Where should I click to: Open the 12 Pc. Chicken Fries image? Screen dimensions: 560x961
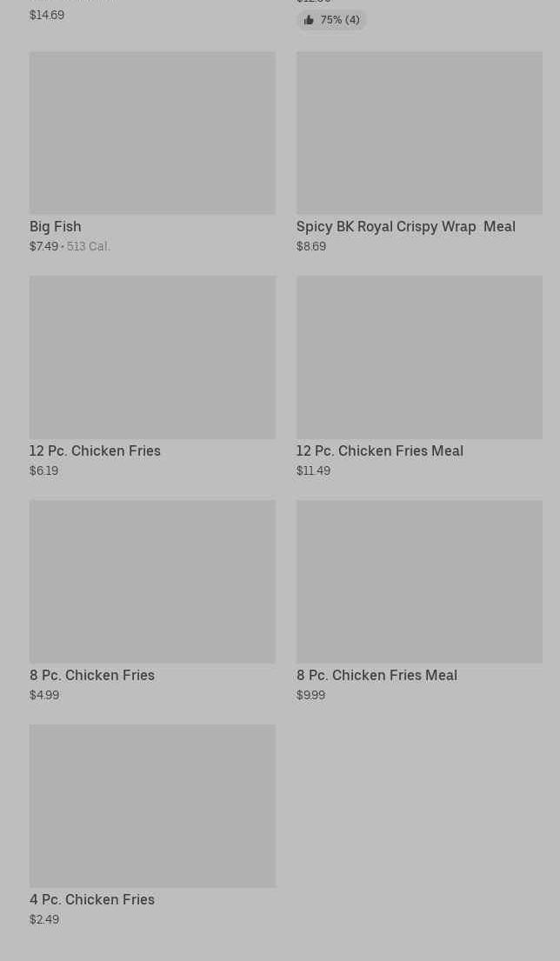click(x=152, y=357)
